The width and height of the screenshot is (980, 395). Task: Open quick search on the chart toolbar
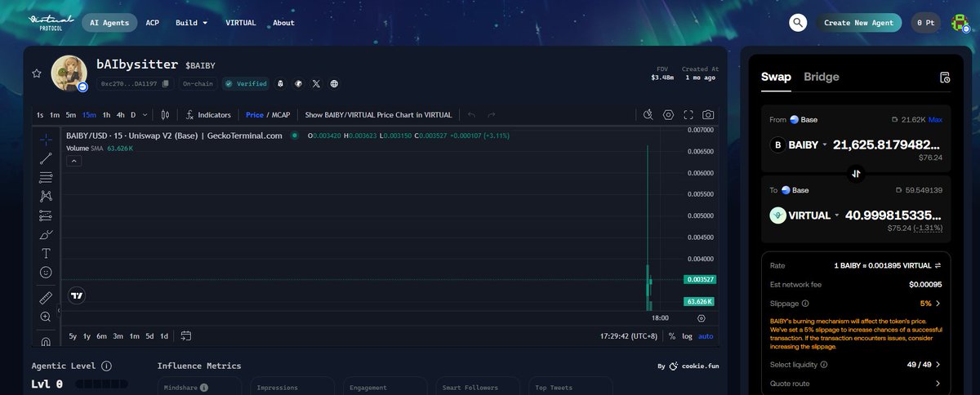(648, 115)
